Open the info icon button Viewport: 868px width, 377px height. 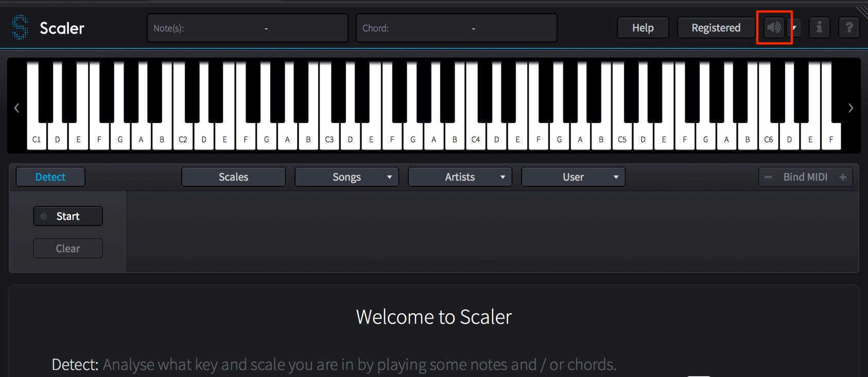tap(819, 27)
